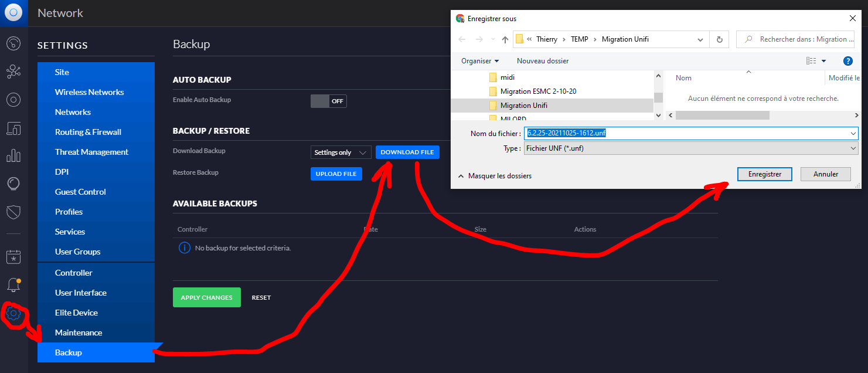The width and height of the screenshot is (868, 373).
Task: Click the DOWNLOAD FILE button
Action: pos(407,152)
